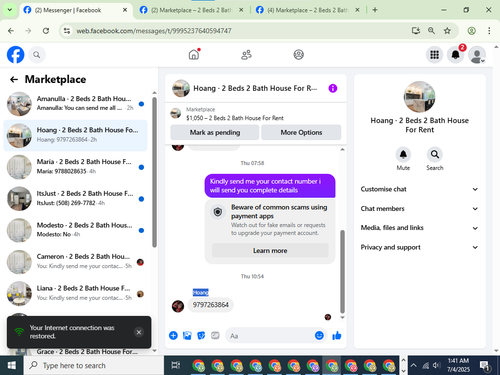Expand Media, files and links section
Viewport: 500px width, 375px height.
419,228
